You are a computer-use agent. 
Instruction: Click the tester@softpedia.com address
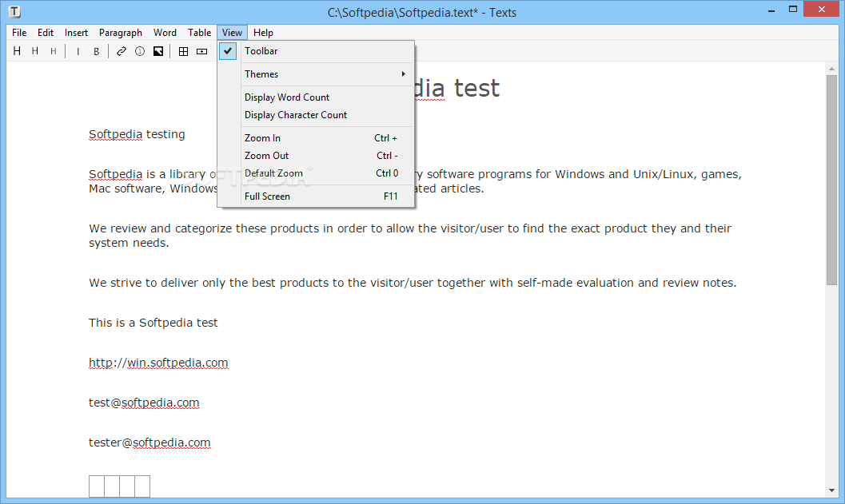point(149,442)
